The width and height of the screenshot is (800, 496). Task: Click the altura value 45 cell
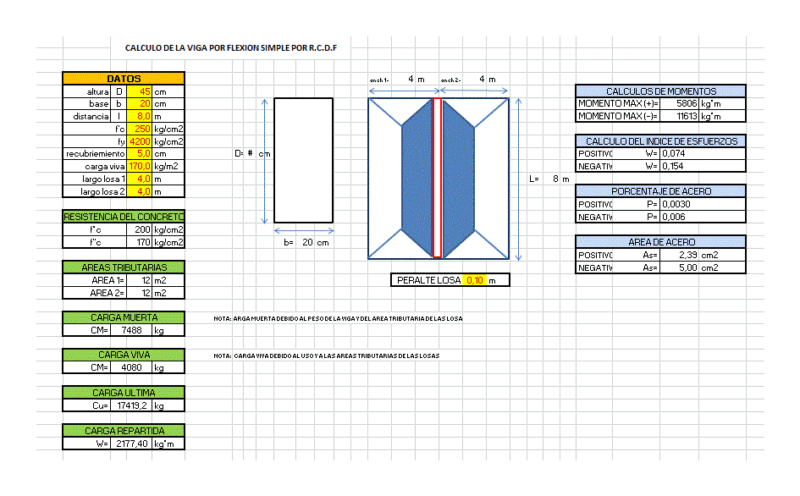[x=139, y=92]
